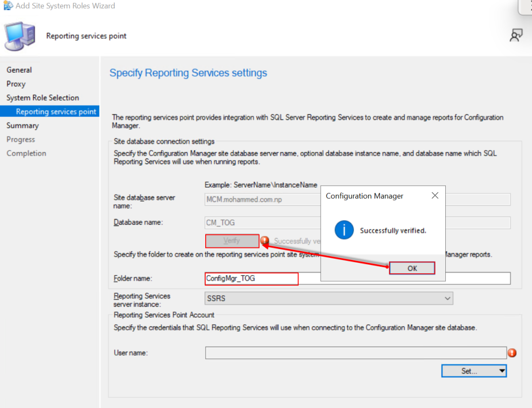Viewport: 532px width, 408px height.
Task: Select the Reporting services point step
Action: point(56,112)
